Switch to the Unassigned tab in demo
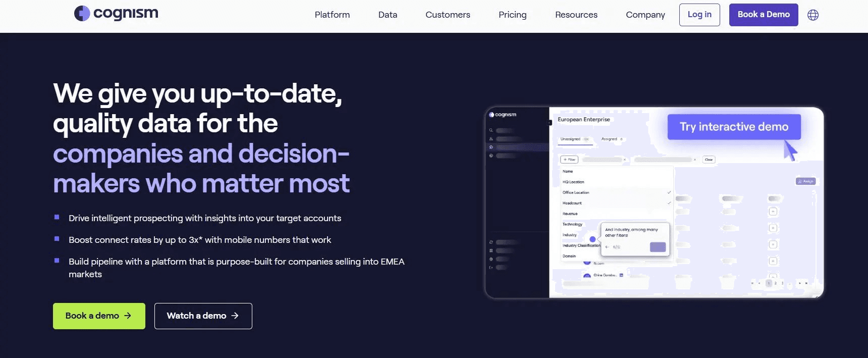Viewport: 868px width, 358px height. click(574, 139)
